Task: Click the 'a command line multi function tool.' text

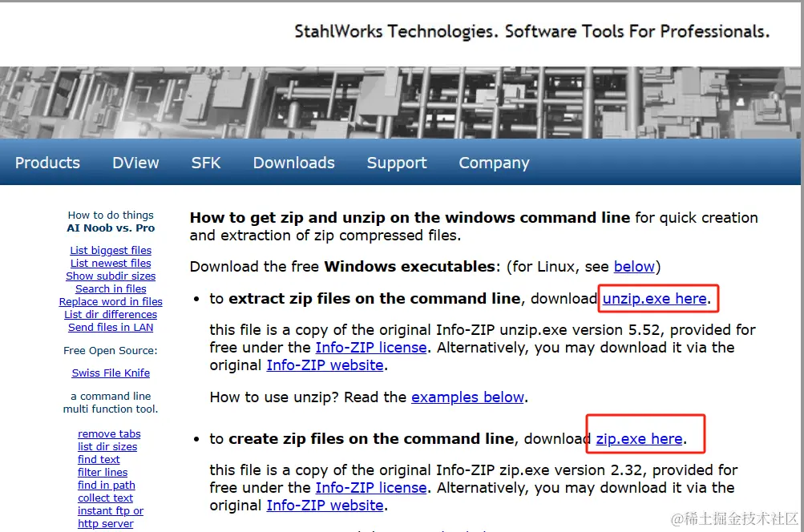Action: point(111,402)
